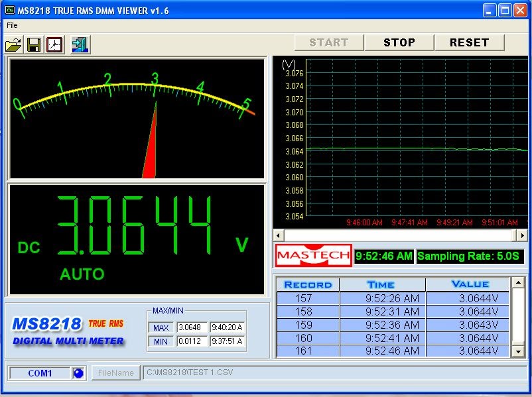Click the left arrow of the chart scrollbar
Viewport: 532px width, 397px height.
[278, 235]
